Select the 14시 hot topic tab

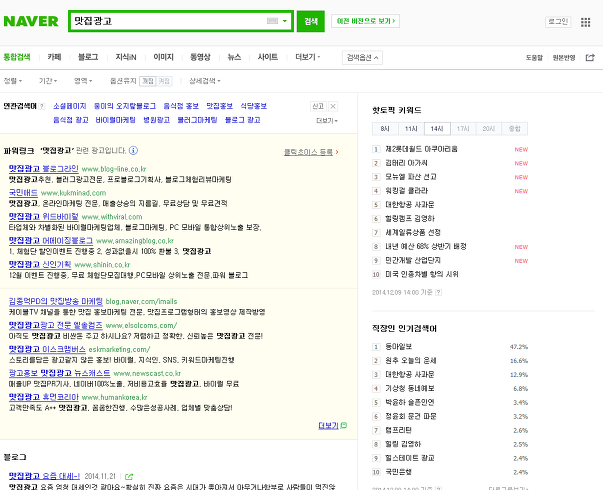click(437, 129)
